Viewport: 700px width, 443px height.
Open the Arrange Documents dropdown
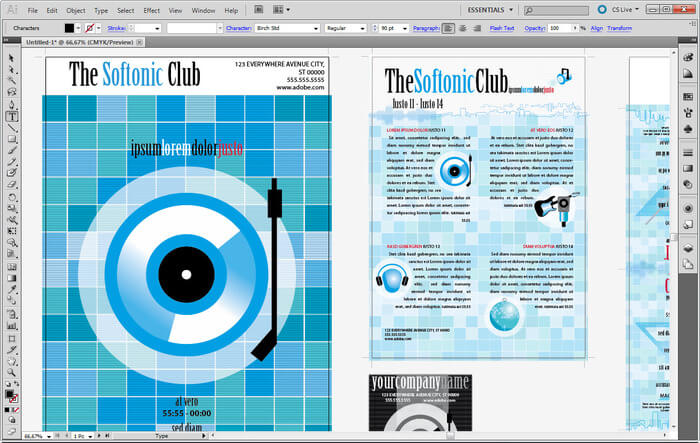[x=281, y=10]
